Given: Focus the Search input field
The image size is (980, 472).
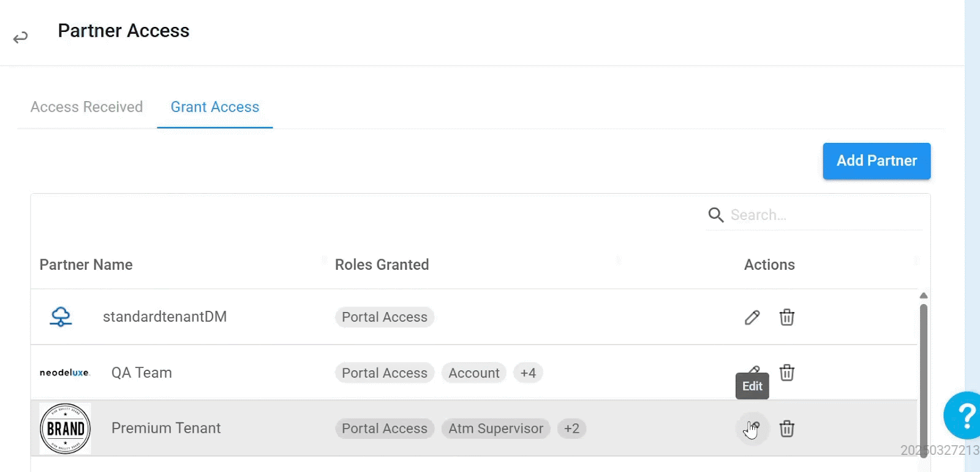Looking at the screenshot, I should point(821,215).
